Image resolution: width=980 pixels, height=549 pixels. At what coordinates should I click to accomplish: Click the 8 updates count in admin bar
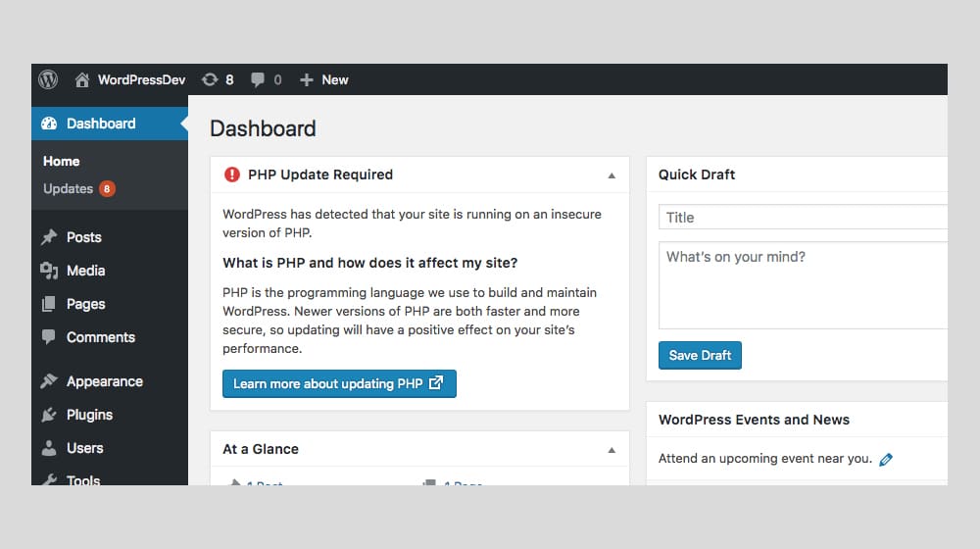(229, 79)
